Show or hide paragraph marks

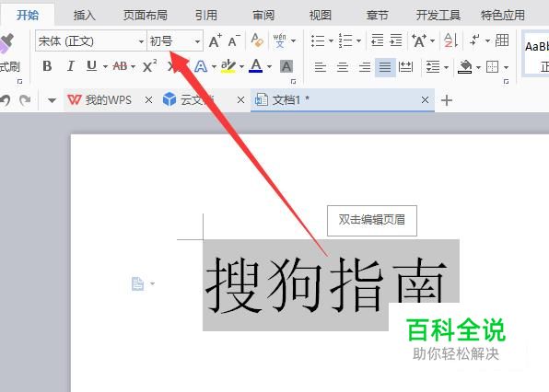click(474, 40)
